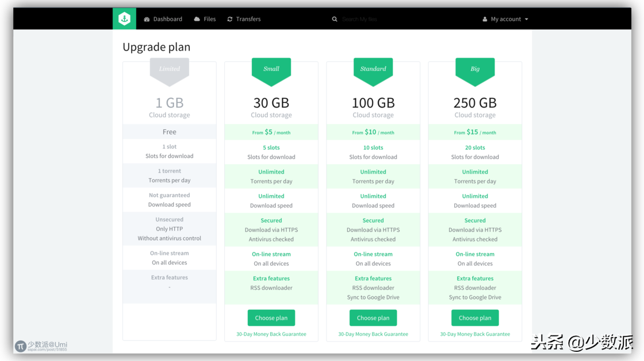Click the Standard plan ribbon badge
644x361 pixels.
coord(373,70)
